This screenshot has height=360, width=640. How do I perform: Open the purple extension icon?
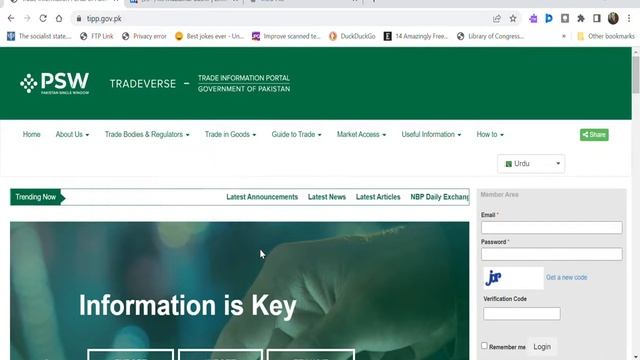click(x=533, y=18)
